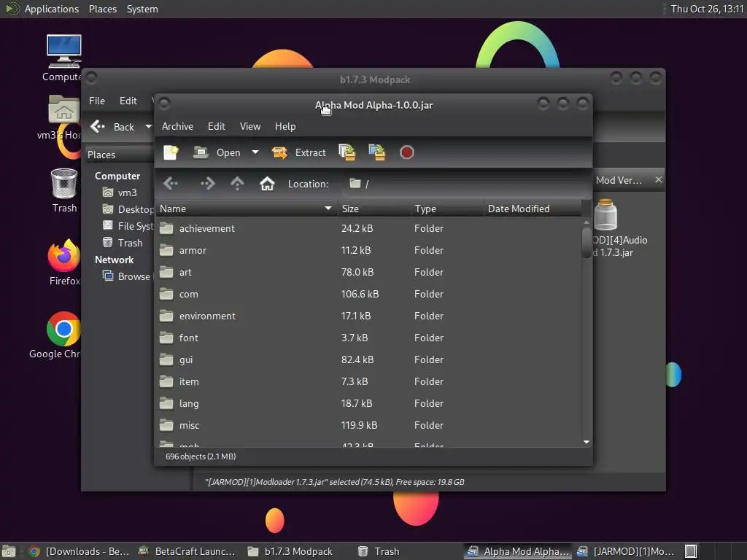Viewport: 747px width, 560px height.
Task: Open the Archive menu
Action: pyautogui.click(x=177, y=126)
